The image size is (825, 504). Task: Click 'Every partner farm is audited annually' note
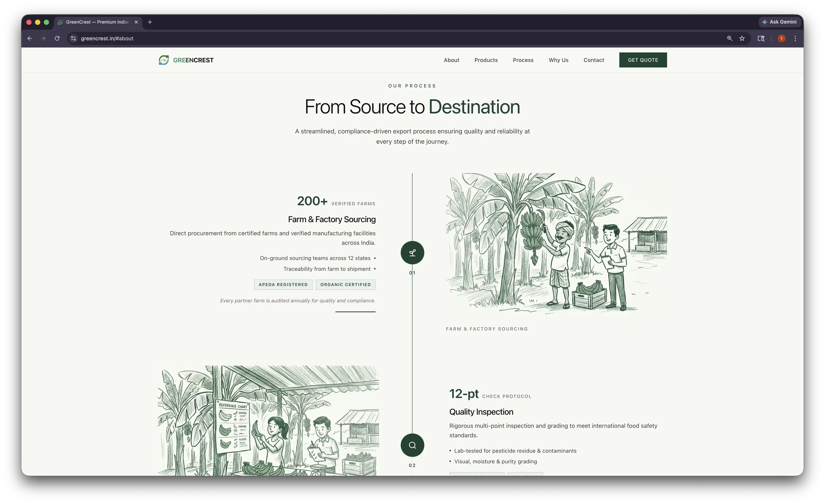297,301
